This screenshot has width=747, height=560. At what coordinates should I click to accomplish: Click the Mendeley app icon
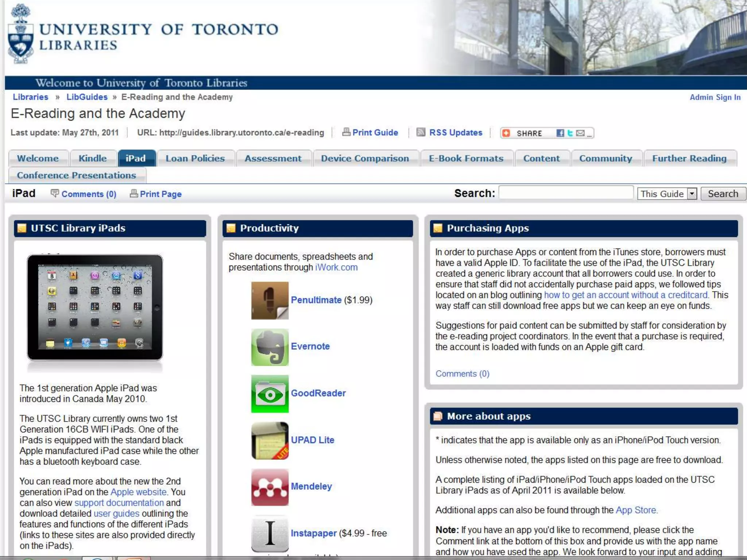[270, 487]
